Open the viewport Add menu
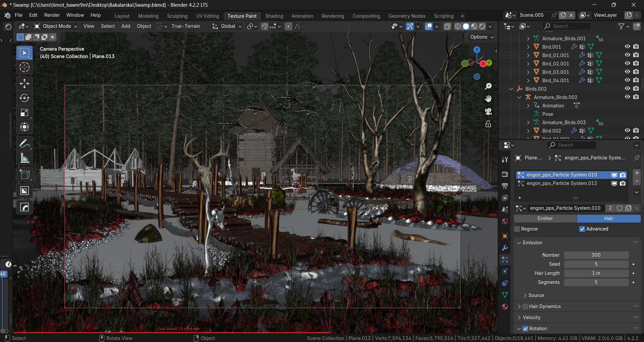The height and width of the screenshot is (342, 644). pyautogui.click(x=126, y=26)
